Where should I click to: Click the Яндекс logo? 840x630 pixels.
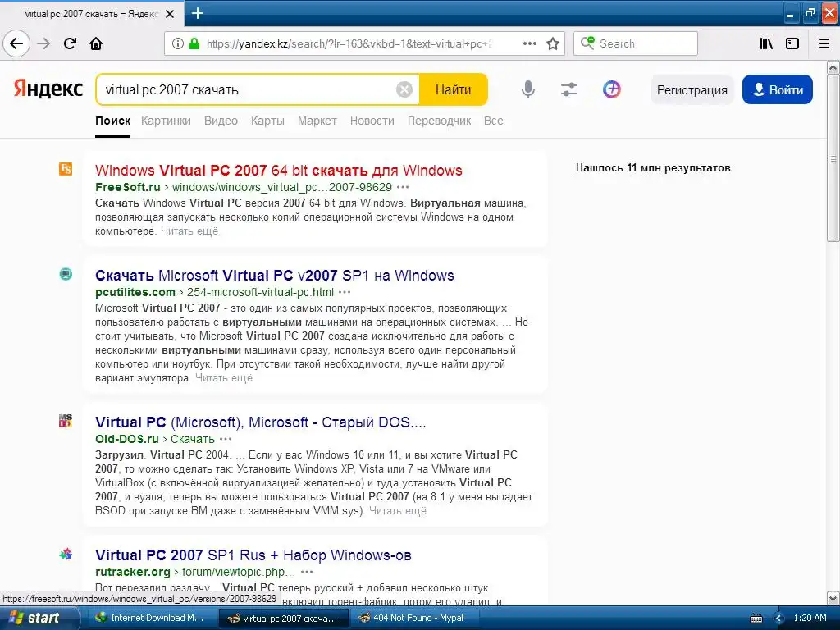(48, 89)
